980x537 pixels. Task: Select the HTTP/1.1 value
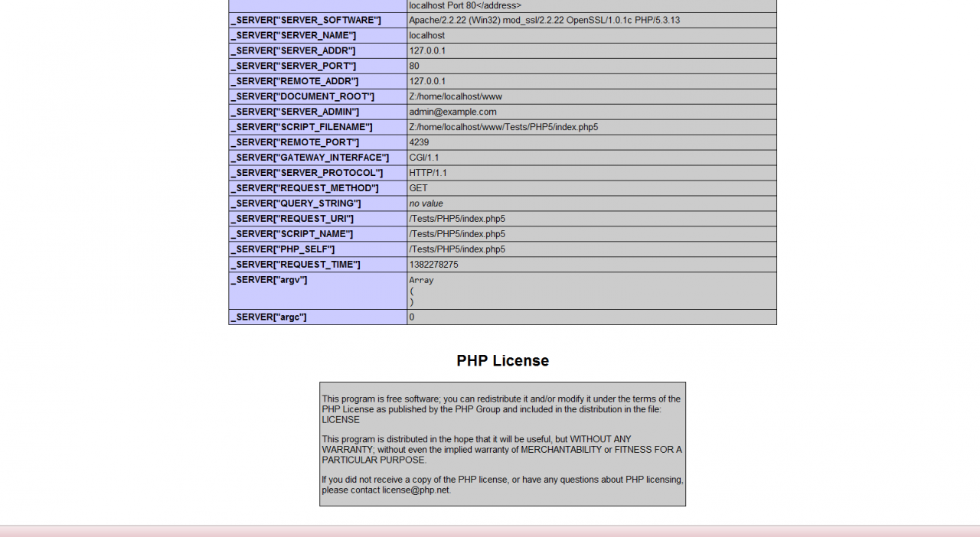click(428, 173)
